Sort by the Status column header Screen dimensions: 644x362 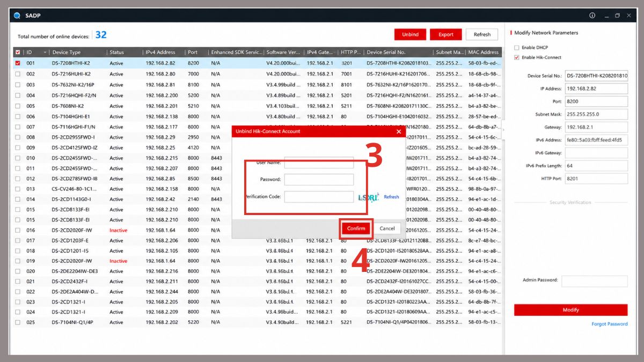pos(116,53)
